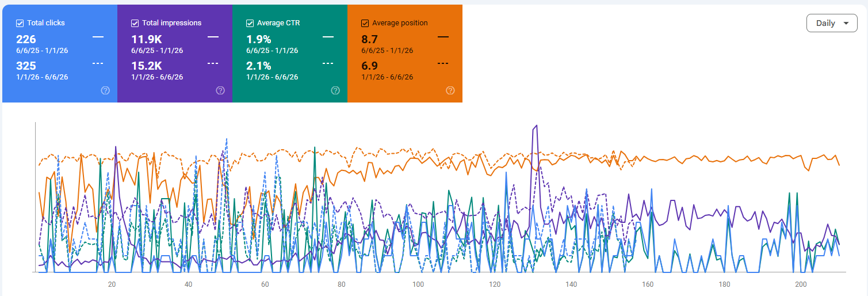Uncheck the Average position checkbox
868x296 pixels.
365,23
